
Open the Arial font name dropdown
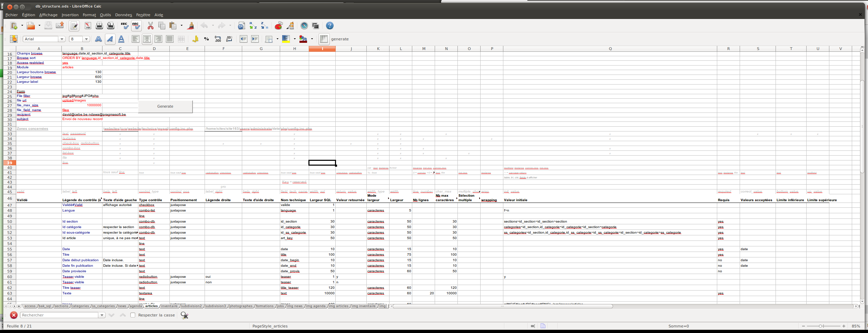(x=62, y=39)
